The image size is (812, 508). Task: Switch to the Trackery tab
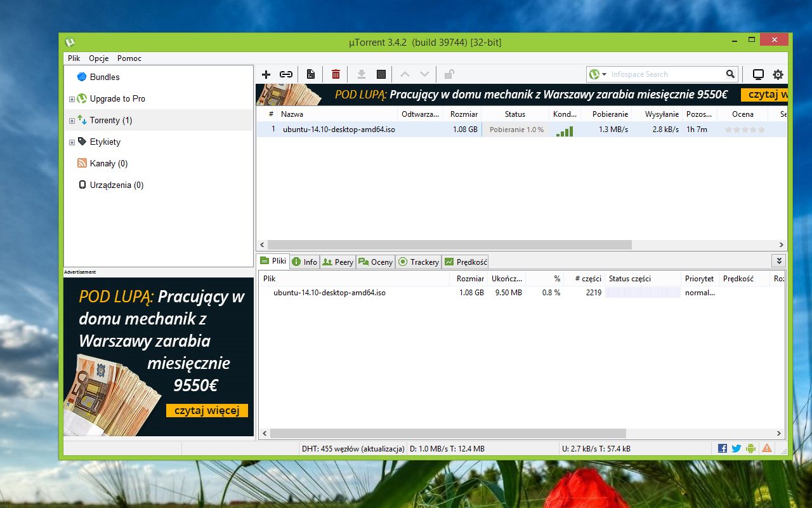pyautogui.click(x=418, y=262)
